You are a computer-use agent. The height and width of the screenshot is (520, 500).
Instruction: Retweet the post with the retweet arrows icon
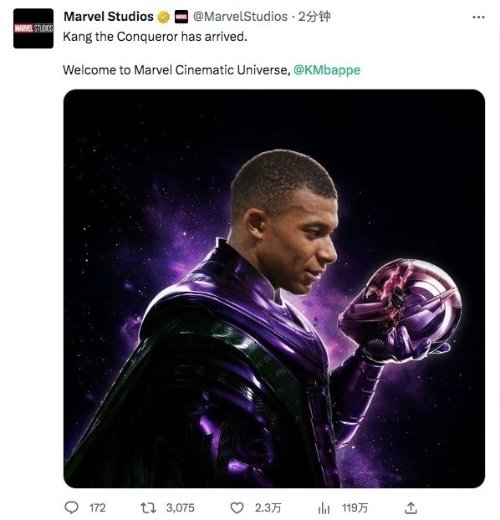click(x=148, y=508)
